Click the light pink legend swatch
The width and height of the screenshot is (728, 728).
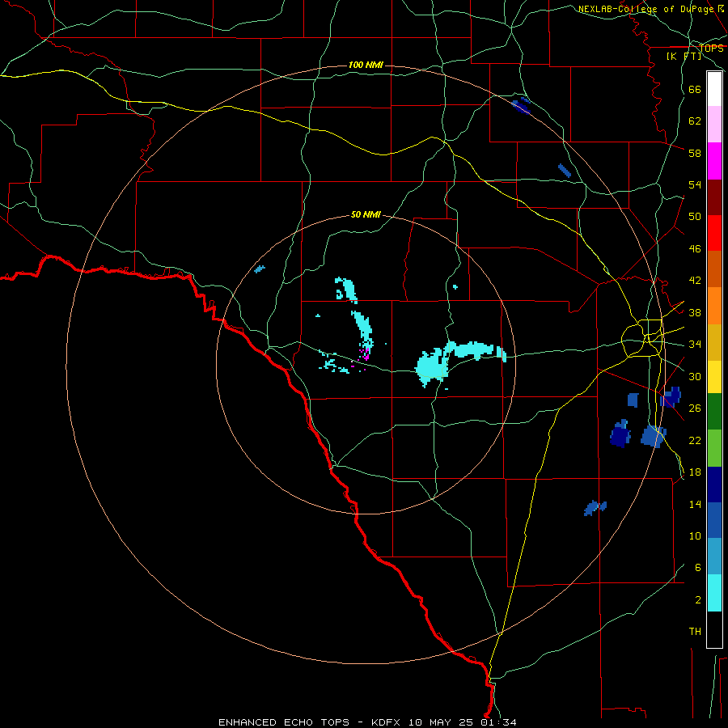(714, 125)
